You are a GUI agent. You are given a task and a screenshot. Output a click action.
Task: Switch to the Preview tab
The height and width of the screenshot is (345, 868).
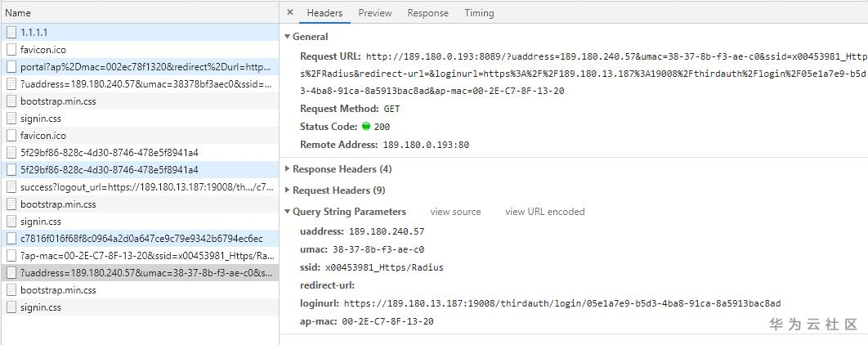tap(374, 13)
